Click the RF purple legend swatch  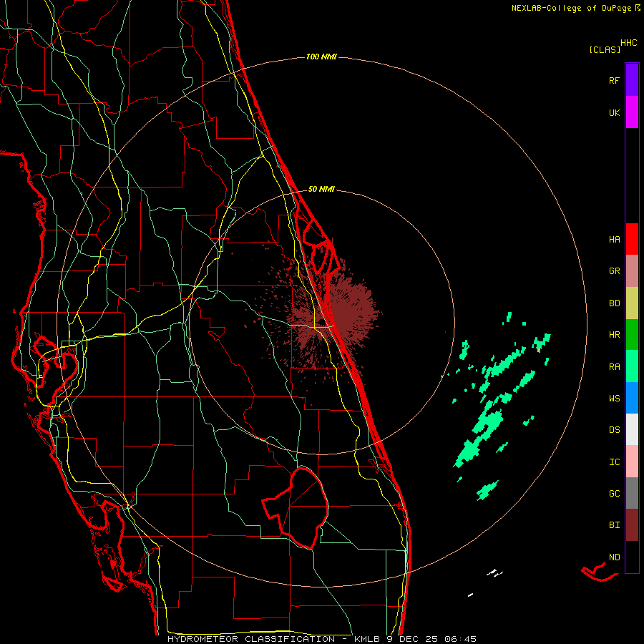pos(632,80)
